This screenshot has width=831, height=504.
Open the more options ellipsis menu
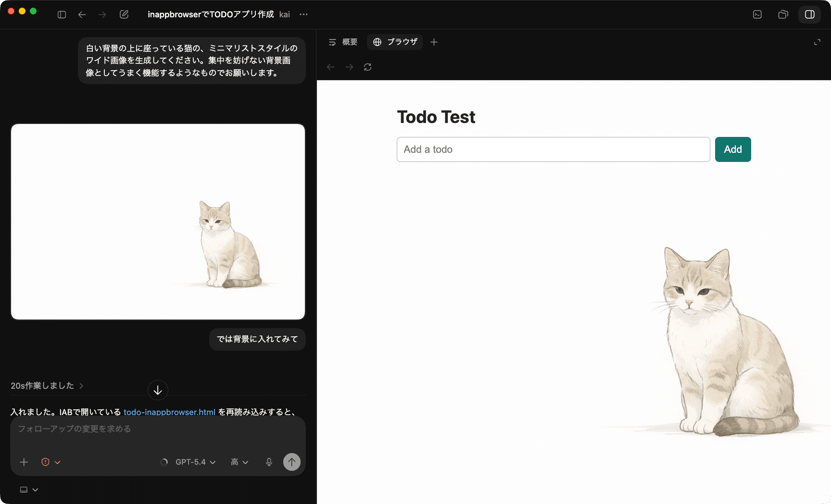coord(303,14)
